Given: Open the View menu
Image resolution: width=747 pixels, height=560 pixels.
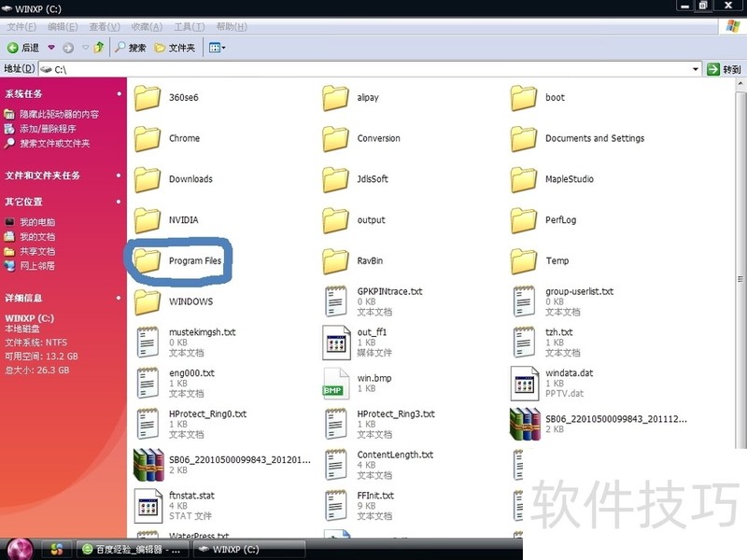Looking at the screenshot, I should click(105, 27).
